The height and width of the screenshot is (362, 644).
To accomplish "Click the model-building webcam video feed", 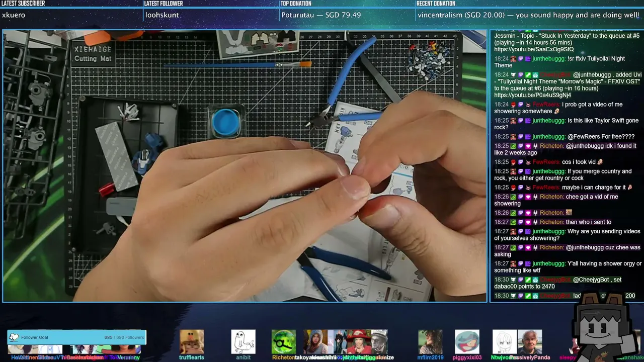I will 245,166.
